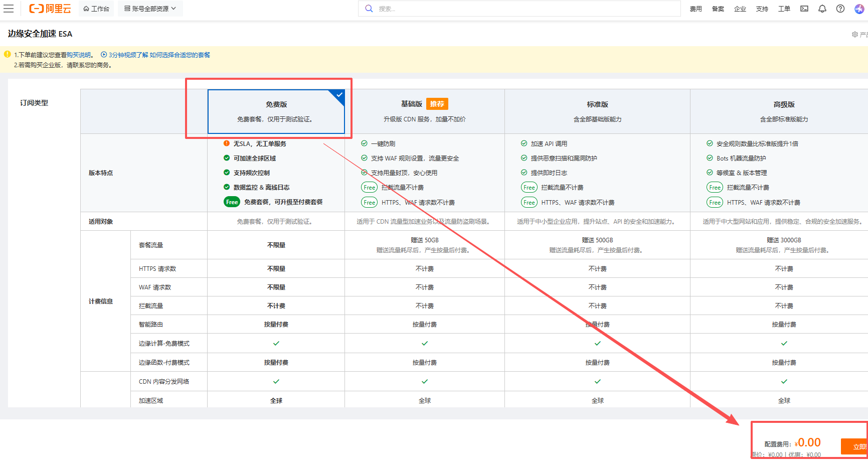Open the 购买说明 link

79,55
